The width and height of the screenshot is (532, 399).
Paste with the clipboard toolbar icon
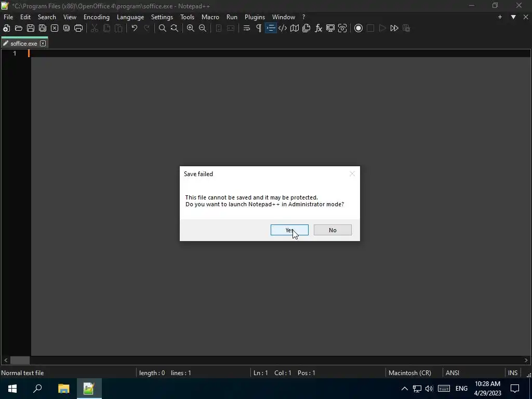[118, 28]
